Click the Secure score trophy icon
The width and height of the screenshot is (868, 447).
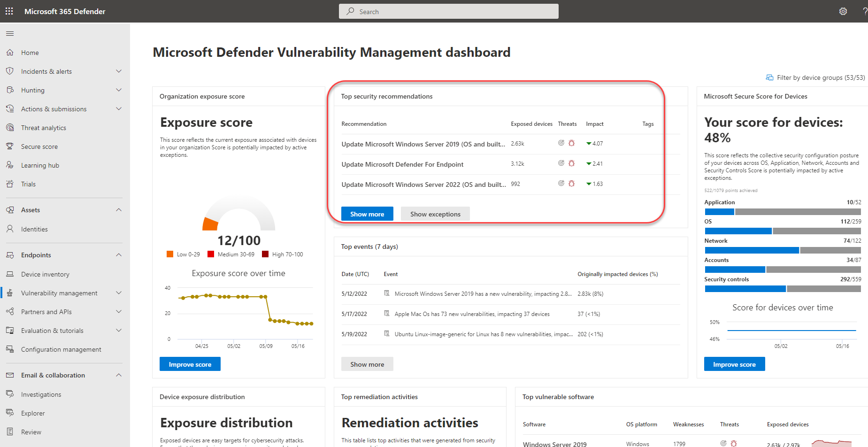click(10, 146)
